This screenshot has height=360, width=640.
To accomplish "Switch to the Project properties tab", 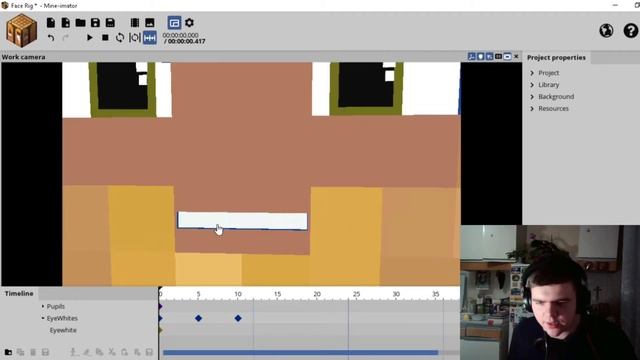I will [556, 58].
